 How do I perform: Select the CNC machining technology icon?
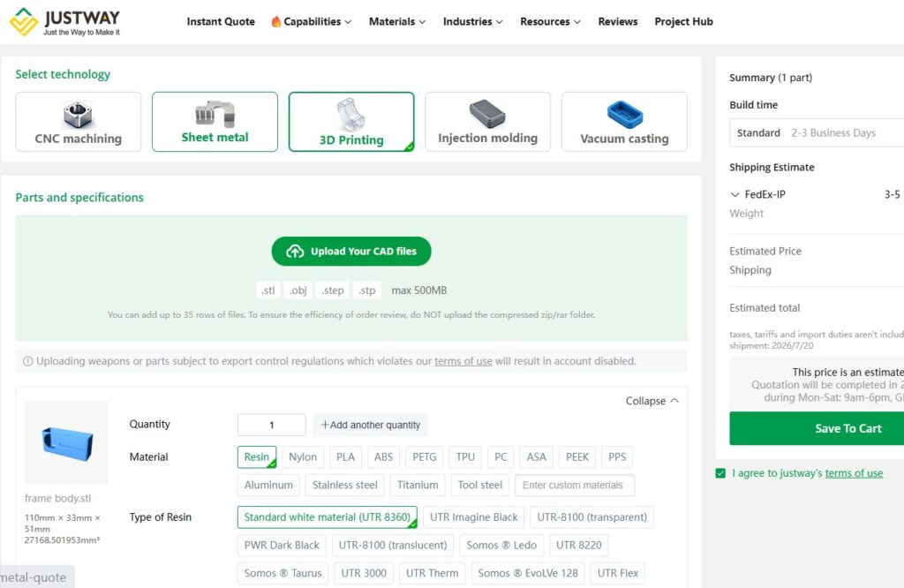(x=78, y=115)
